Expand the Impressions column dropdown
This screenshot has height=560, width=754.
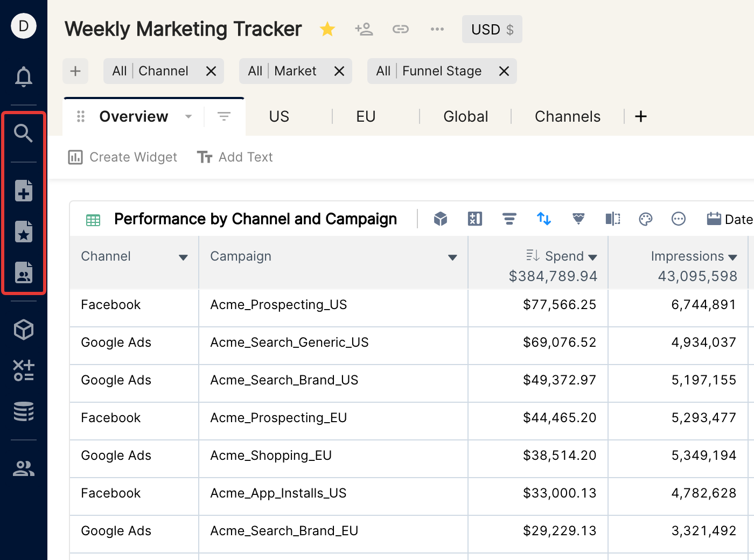click(732, 257)
